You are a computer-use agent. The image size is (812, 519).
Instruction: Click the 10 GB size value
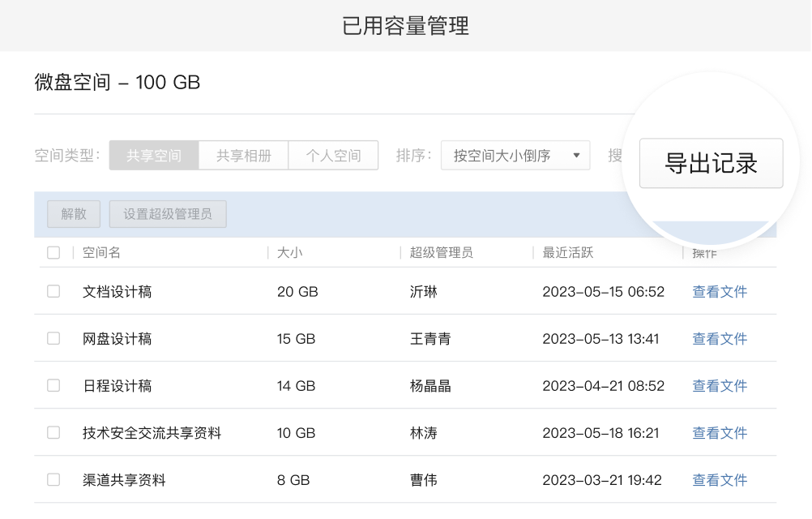click(x=297, y=434)
